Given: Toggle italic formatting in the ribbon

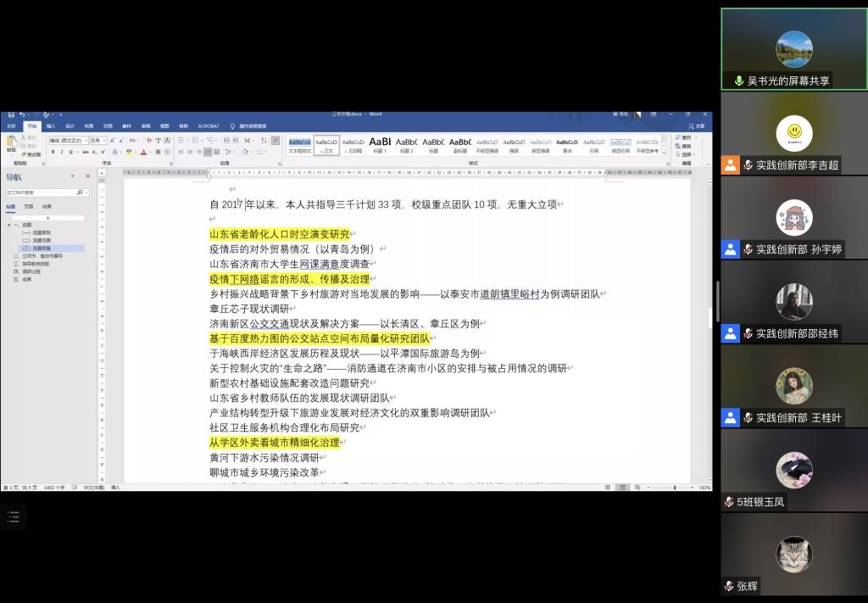Looking at the screenshot, I should [x=61, y=153].
